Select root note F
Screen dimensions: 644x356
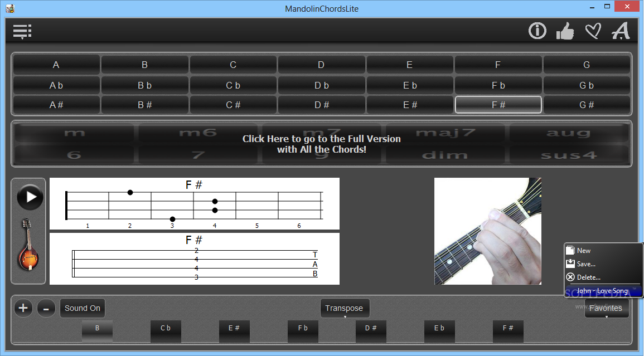tap(498, 65)
